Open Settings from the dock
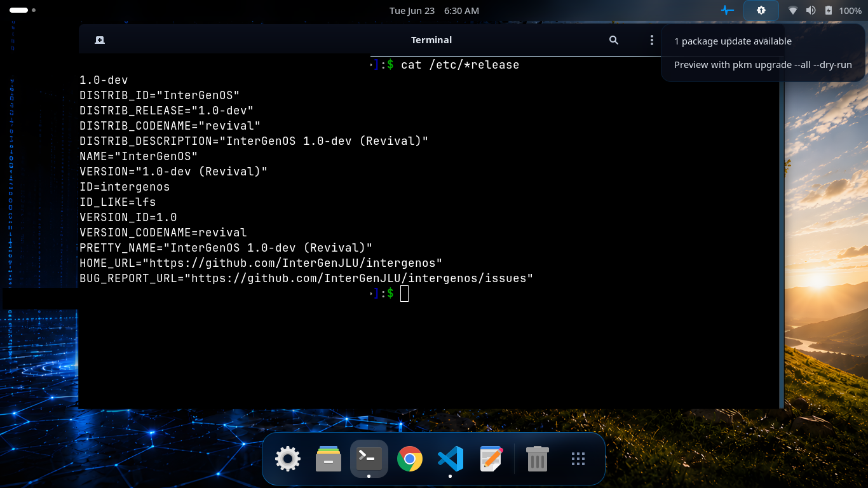 click(x=288, y=459)
